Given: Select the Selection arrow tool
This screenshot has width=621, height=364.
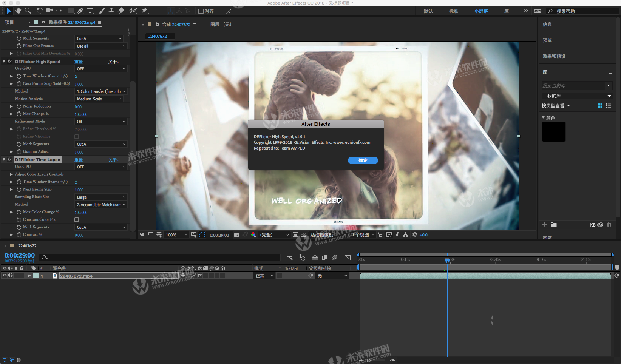Looking at the screenshot, I should click(x=9, y=11).
